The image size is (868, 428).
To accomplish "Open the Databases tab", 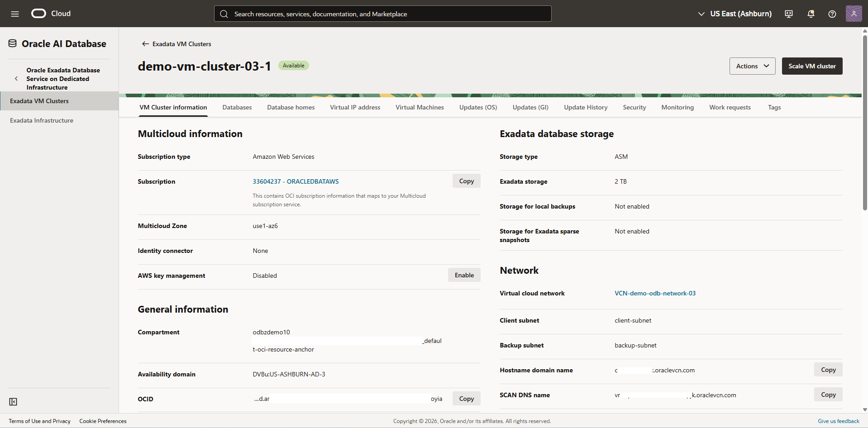I will click(237, 107).
